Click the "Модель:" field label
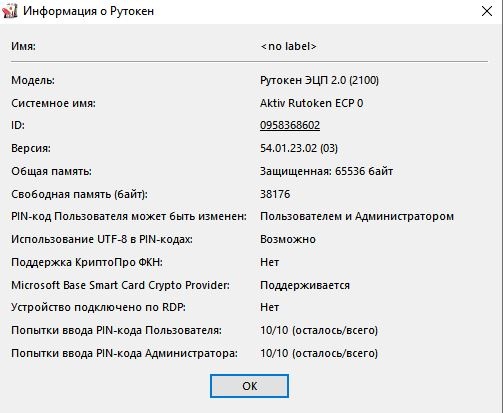 tap(33, 80)
